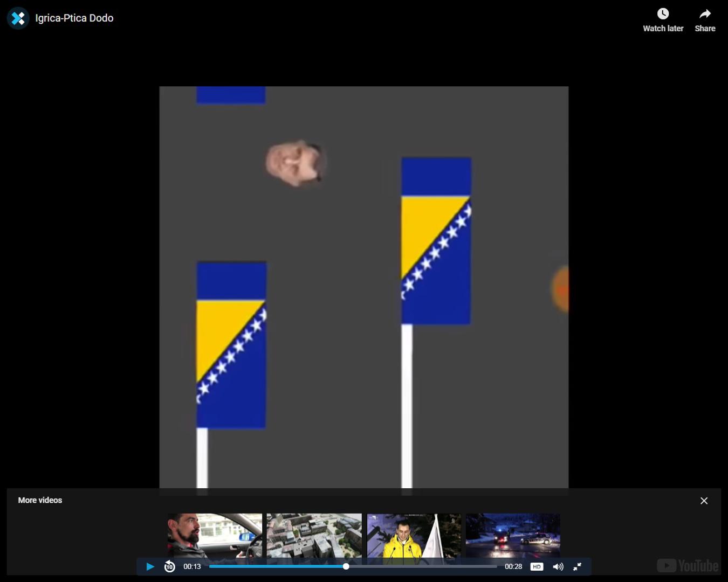Screen dimensions: 728x582
Task: Click the 00:13 elapsed time display
Action: point(192,566)
